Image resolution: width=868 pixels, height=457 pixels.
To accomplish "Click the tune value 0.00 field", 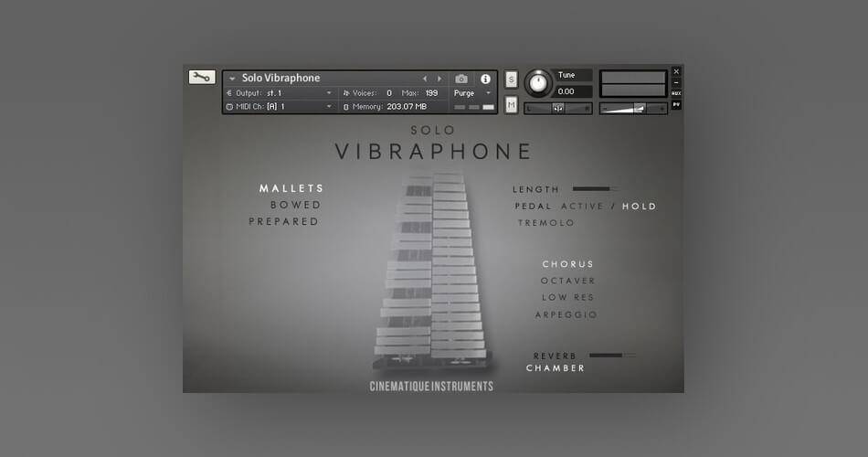I will [x=572, y=91].
